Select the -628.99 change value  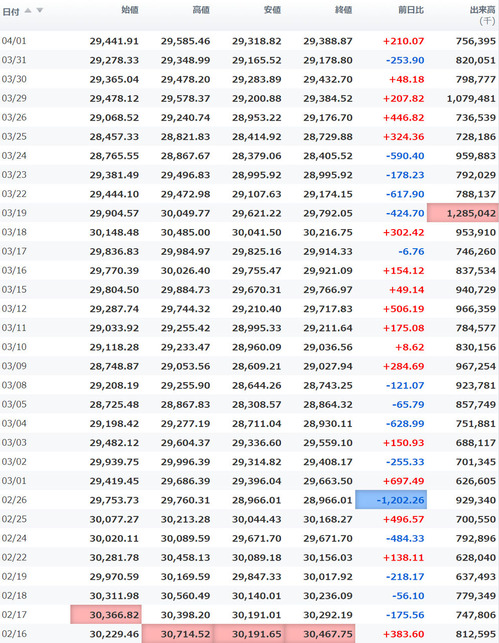tap(405, 424)
